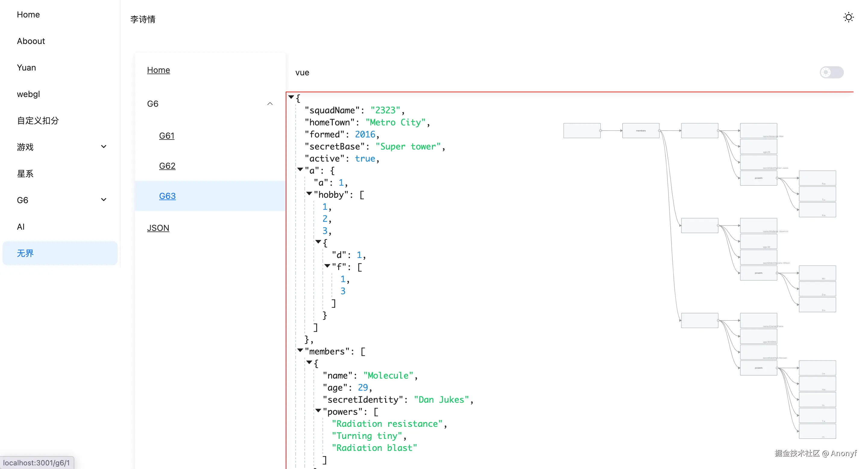868x469 pixels.
Task: Toggle the vue switch
Action: tap(831, 72)
